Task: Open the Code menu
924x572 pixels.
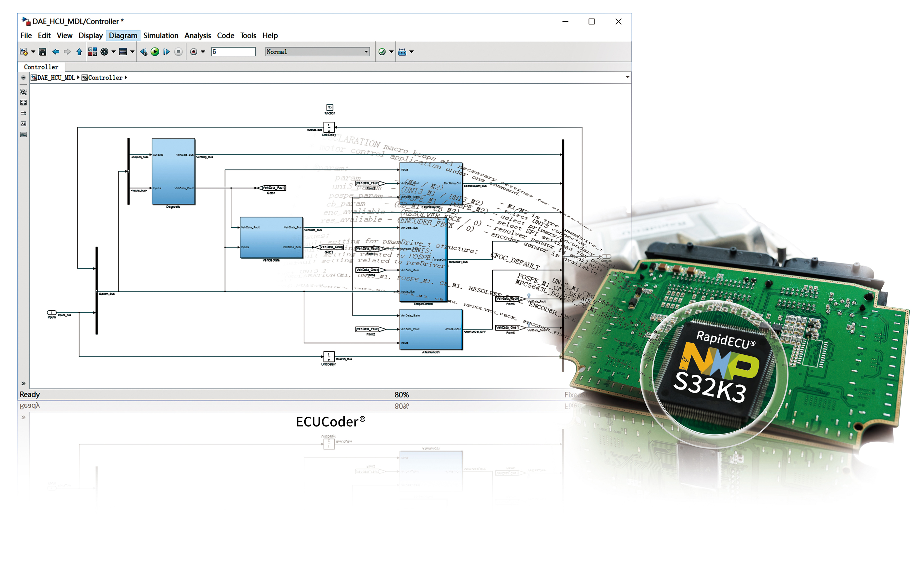Action: (x=225, y=36)
